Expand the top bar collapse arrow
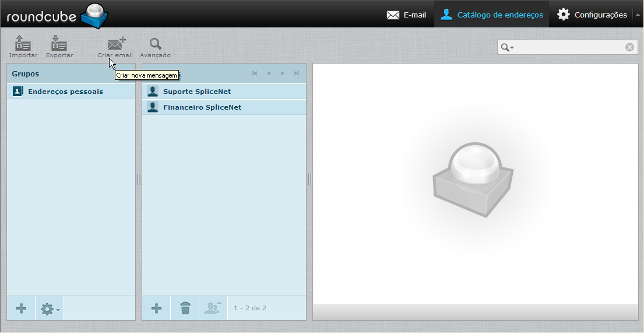 click(638, 15)
